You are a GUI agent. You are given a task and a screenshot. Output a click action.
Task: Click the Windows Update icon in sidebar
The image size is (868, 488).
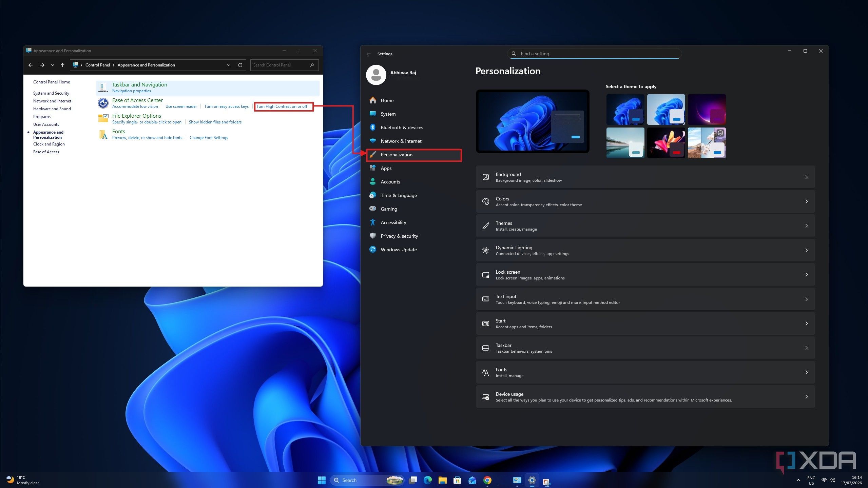click(372, 249)
